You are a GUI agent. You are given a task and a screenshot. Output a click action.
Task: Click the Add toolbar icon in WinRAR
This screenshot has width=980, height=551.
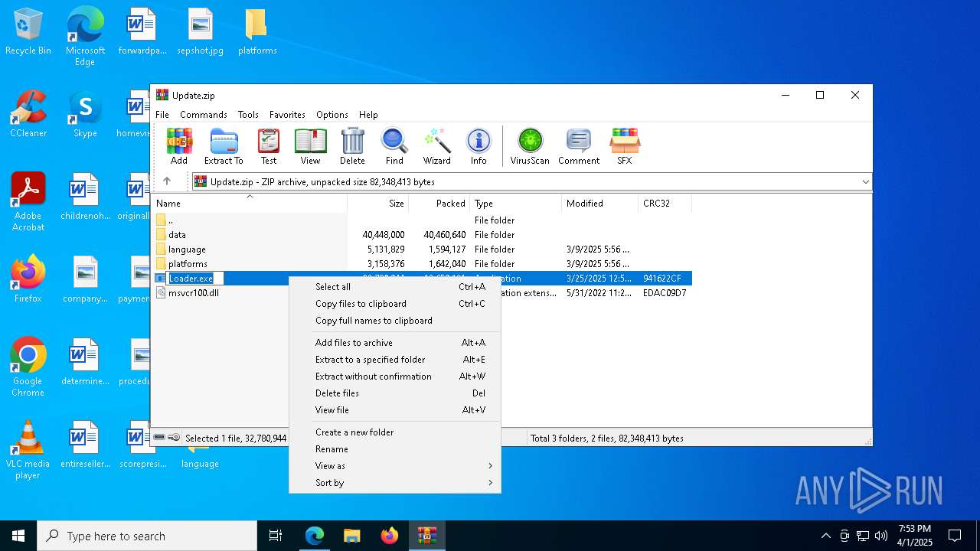coord(179,146)
